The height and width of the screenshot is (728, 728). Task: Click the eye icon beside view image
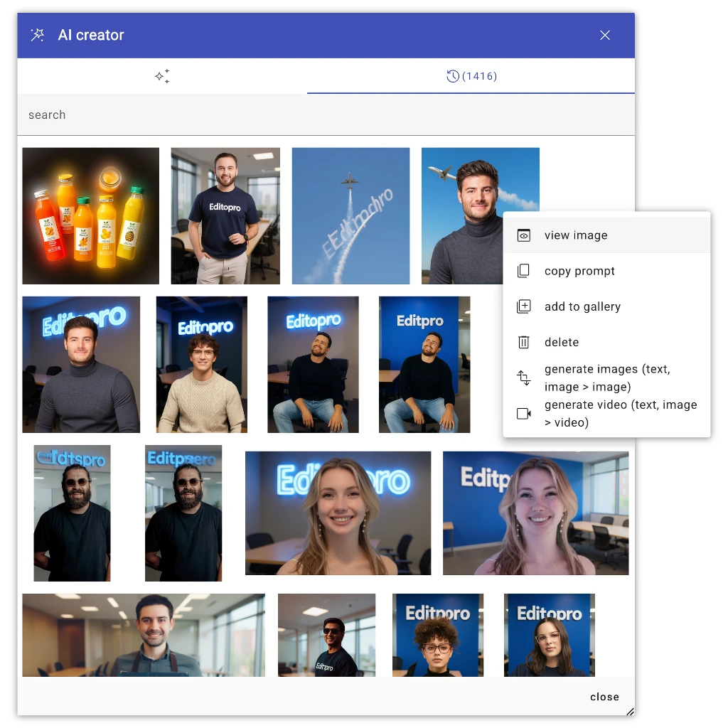pyautogui.click(x=524, y=235)
